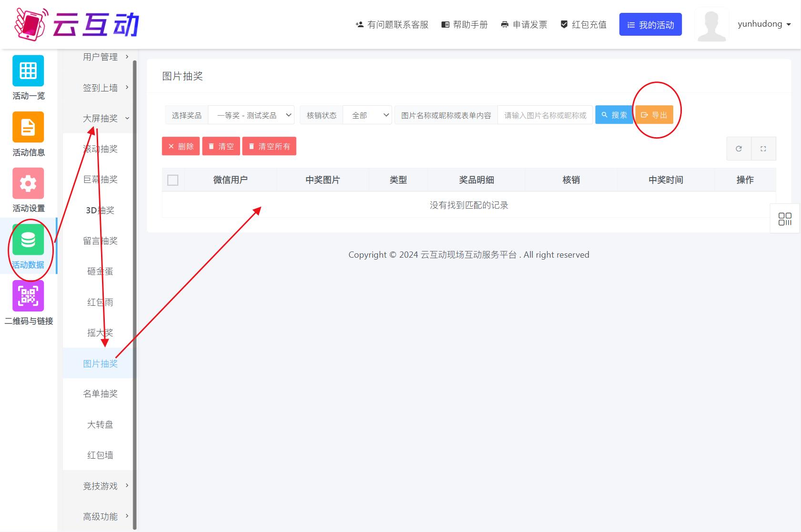Screen dimensions: 801x532
Task: Open the 选择奖品 prize dropdown
Action: pyautogui.click(x=251, y=115)
